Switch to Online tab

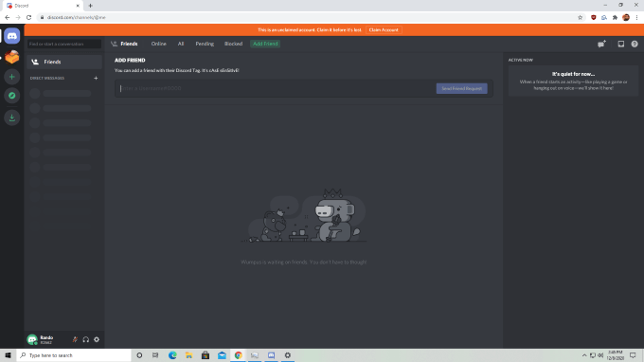pos(158,44)
